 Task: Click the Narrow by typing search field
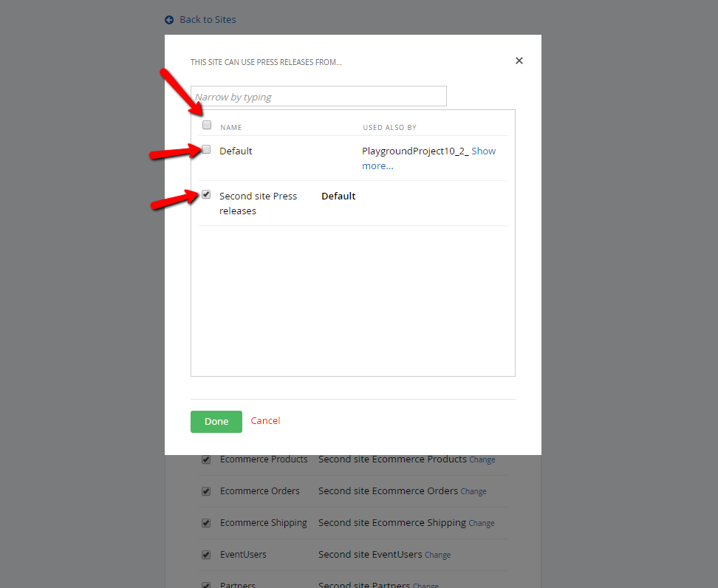click(x=318, y=96)
